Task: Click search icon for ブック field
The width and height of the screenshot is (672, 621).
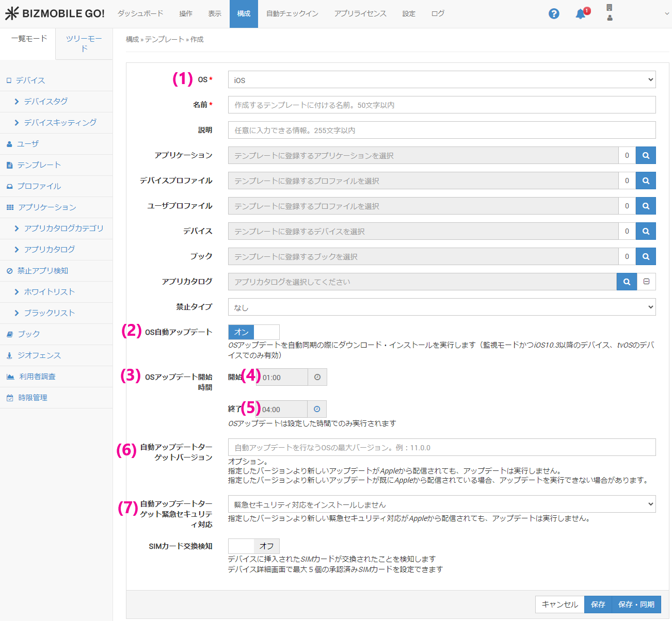Action: 646,256
